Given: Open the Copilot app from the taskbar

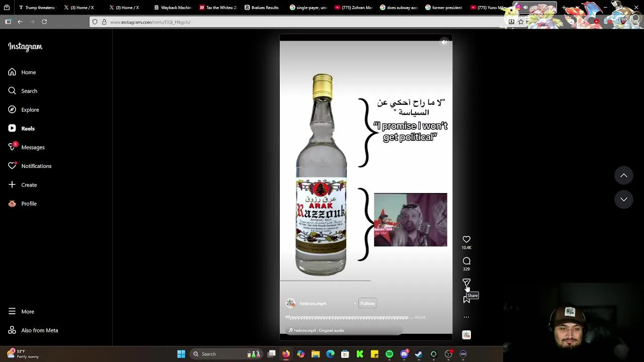Looking at the screenshot, I should tap(300, 354).
